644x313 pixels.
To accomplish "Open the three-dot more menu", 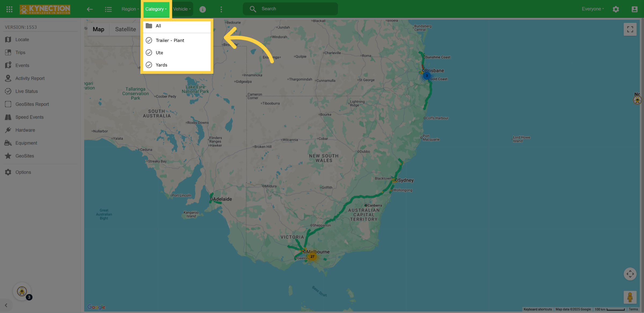I will click(221, 9).
